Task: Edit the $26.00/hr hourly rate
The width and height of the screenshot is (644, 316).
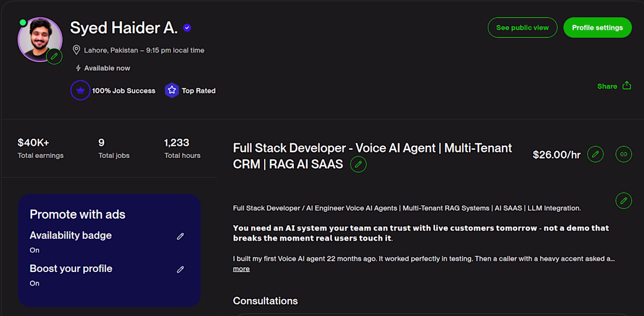Action: click(x=595, y=154)
